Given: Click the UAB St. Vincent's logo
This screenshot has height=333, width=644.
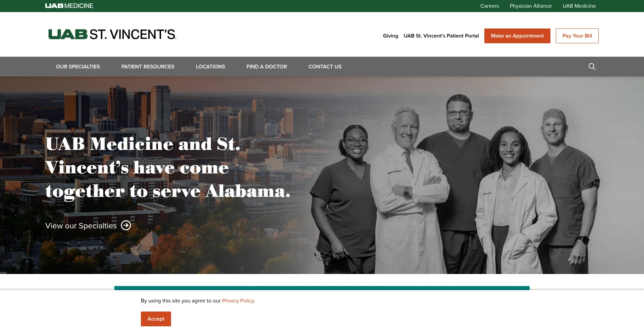Looking at the screenshot, I should click(112, 34).
